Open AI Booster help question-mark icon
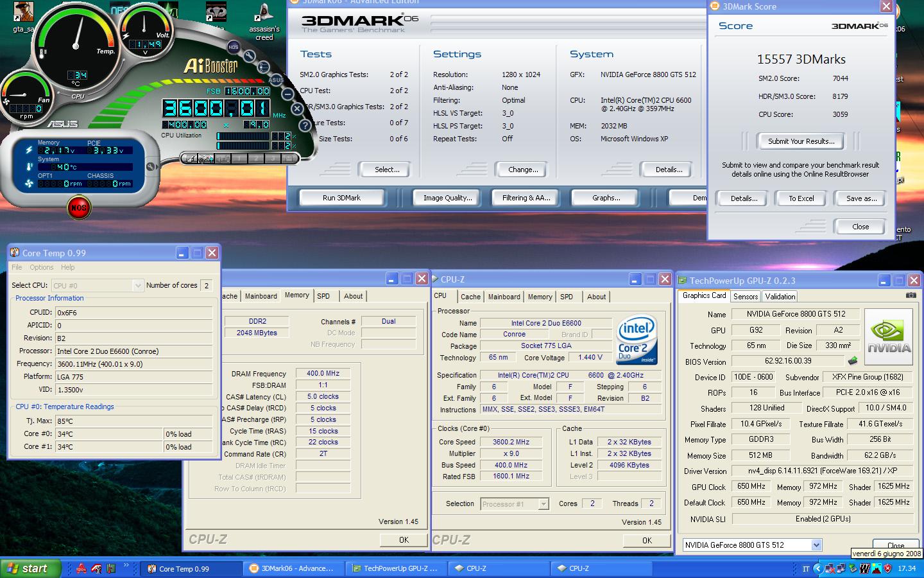This screenshot has height=578, width=924. (x=305, y=126)
